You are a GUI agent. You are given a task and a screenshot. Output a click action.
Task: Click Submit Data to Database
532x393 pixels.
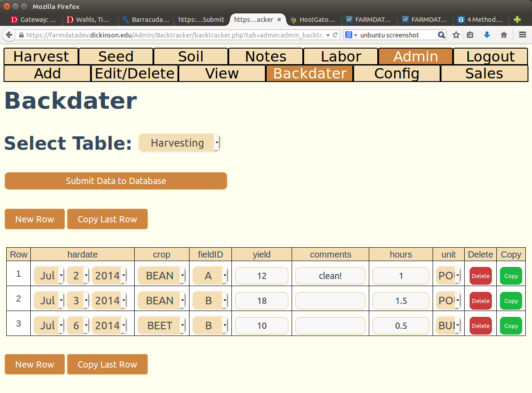tap(115, 181)
